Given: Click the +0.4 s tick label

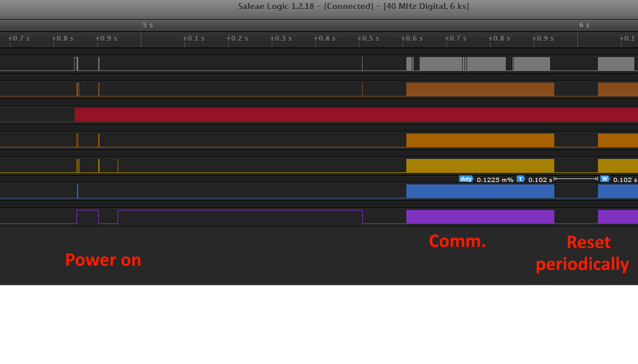Looking at the screenshot, I should tap(324, 39).
